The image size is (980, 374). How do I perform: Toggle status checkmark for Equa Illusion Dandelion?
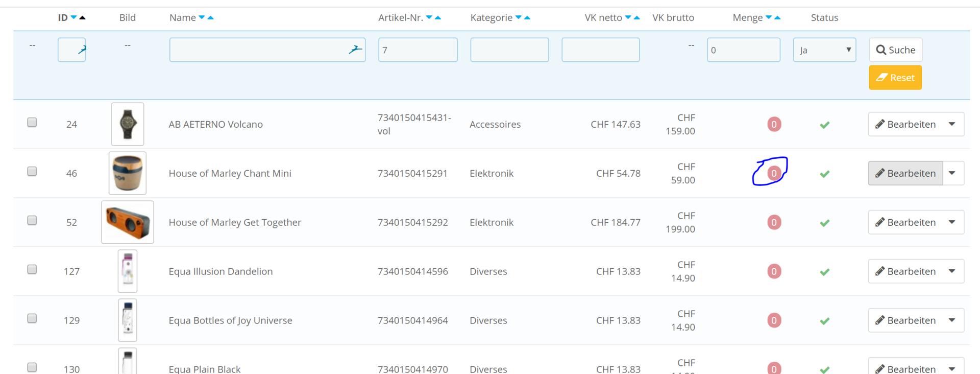825,272
